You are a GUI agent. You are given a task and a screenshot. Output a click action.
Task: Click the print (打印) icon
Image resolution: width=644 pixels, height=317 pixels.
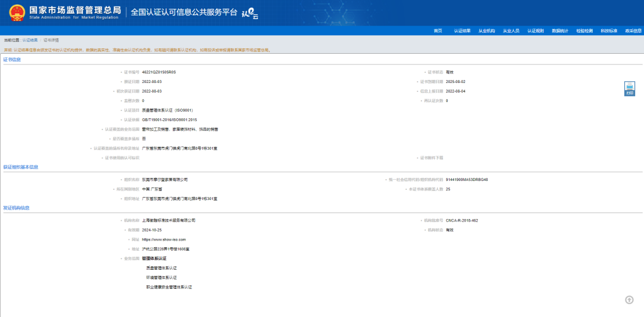pos(629,89)
